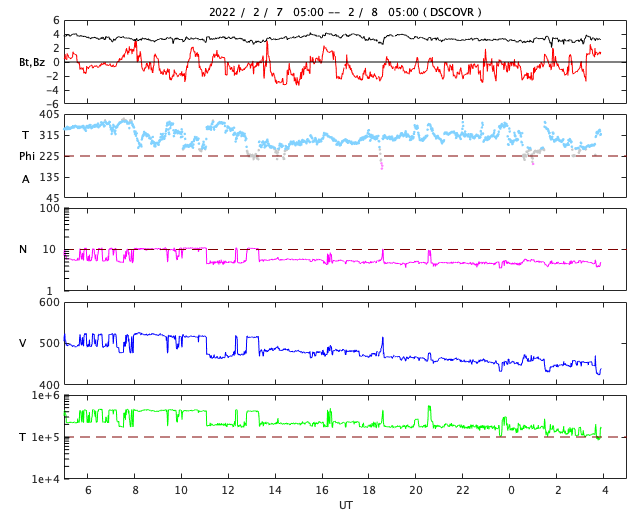The height and width of the screenshot is (512, 640).
Task: Click y-axis value '1e+6'
Action: [x=46, y=395]
